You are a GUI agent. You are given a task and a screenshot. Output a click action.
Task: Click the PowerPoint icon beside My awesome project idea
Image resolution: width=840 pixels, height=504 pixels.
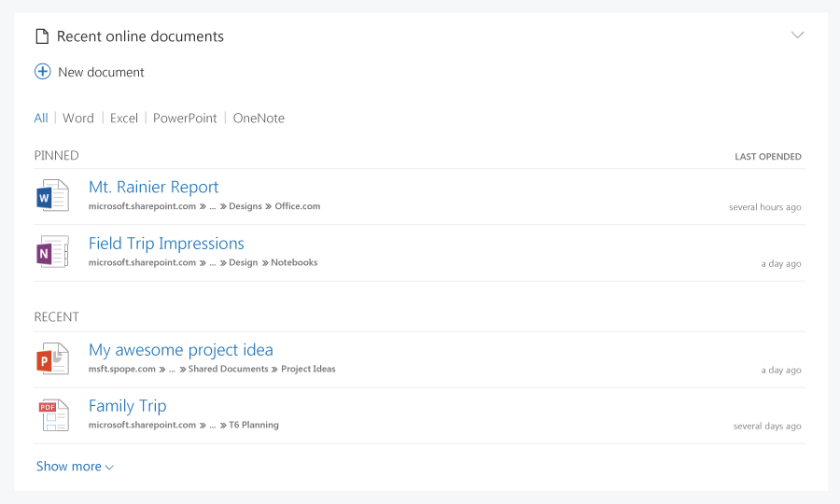(x=52, y=359)
